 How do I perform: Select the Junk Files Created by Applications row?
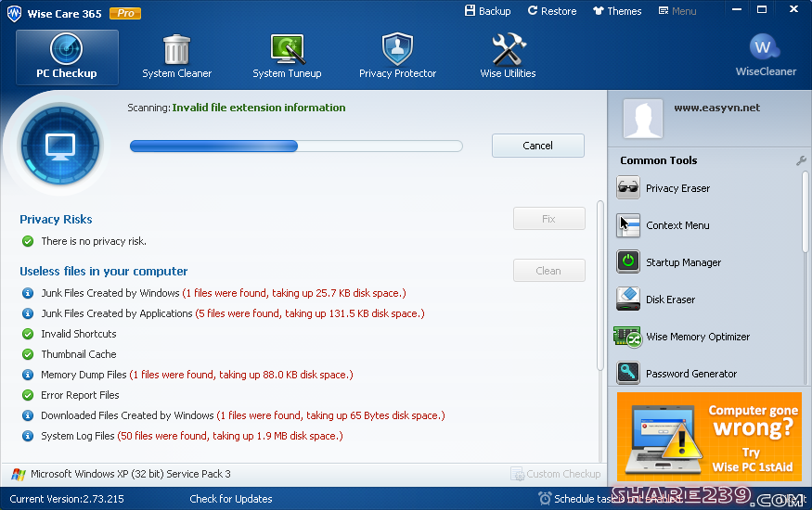(x=224, y=313)
